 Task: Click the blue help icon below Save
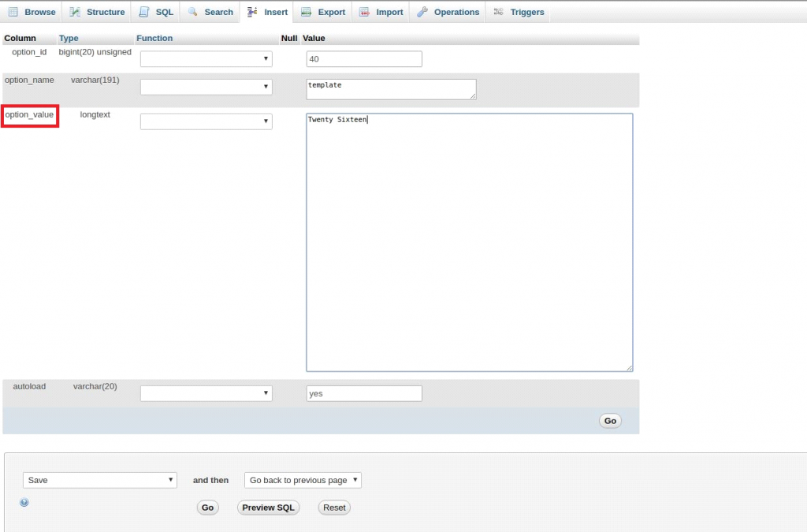click(x=24, y=502)
